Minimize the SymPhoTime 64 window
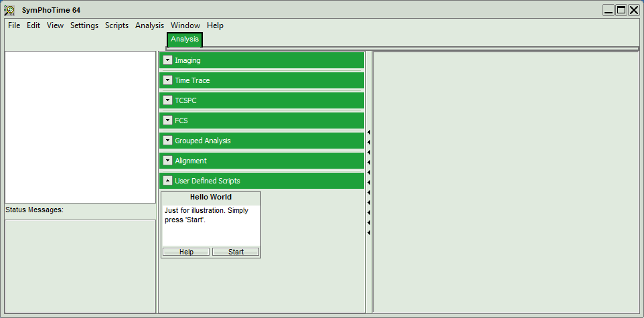The width and height of the screenshot is (644, 318). [609, 10]
